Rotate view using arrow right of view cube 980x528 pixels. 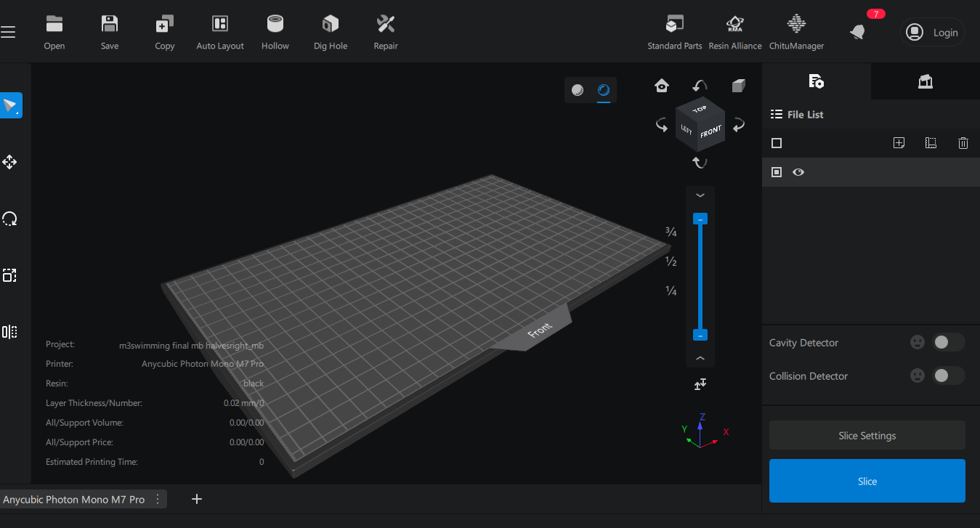click(739, 125)
